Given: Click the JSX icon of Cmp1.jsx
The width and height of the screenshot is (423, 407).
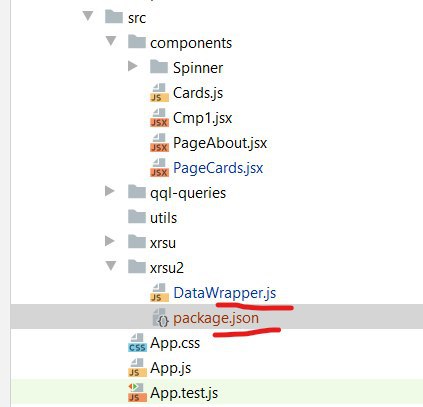Looking at the screenshot, I should 159,117.
